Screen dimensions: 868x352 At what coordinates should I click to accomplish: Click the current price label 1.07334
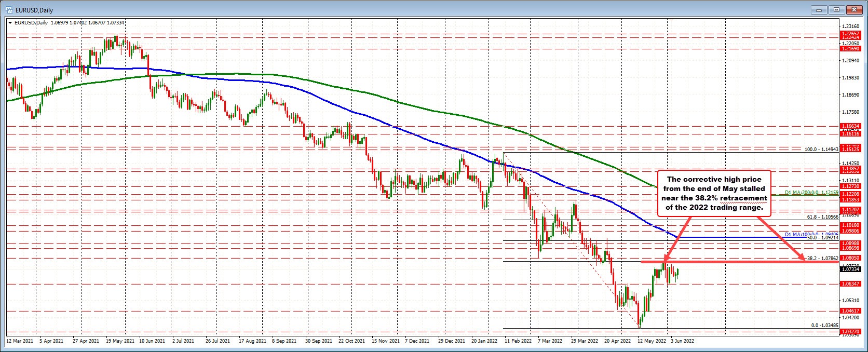[851, 269]
